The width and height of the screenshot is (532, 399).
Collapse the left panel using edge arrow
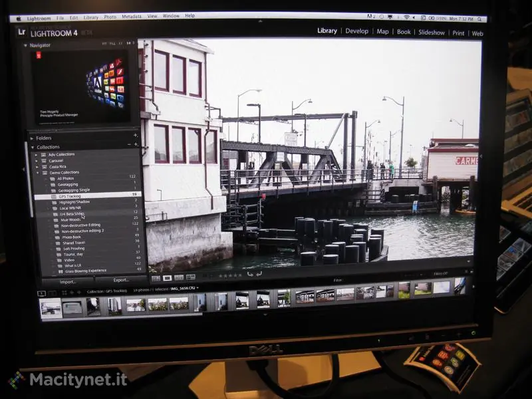click(x=24, y=169)
